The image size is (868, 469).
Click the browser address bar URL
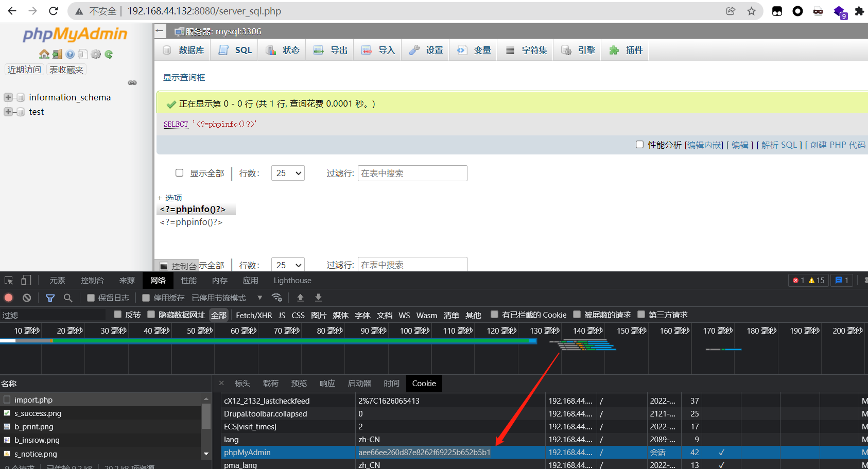204,11
